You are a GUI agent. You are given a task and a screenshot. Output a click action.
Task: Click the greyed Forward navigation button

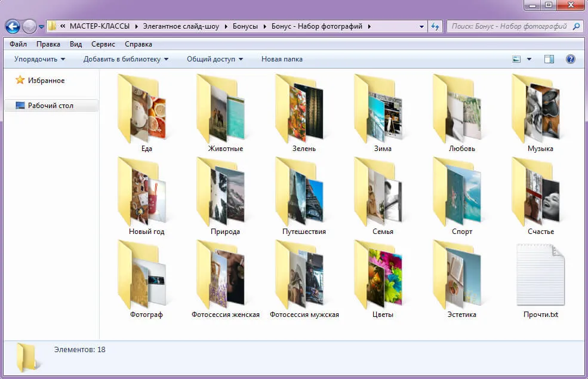(x=29, y=27)
